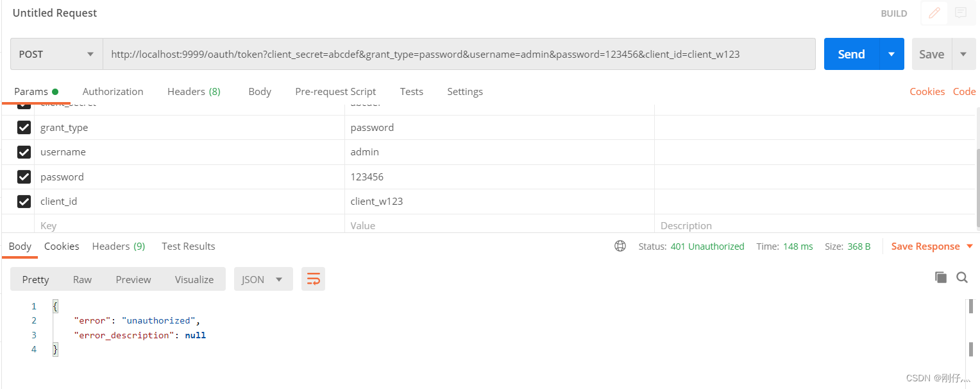Select the Raw view

(82, 279)
